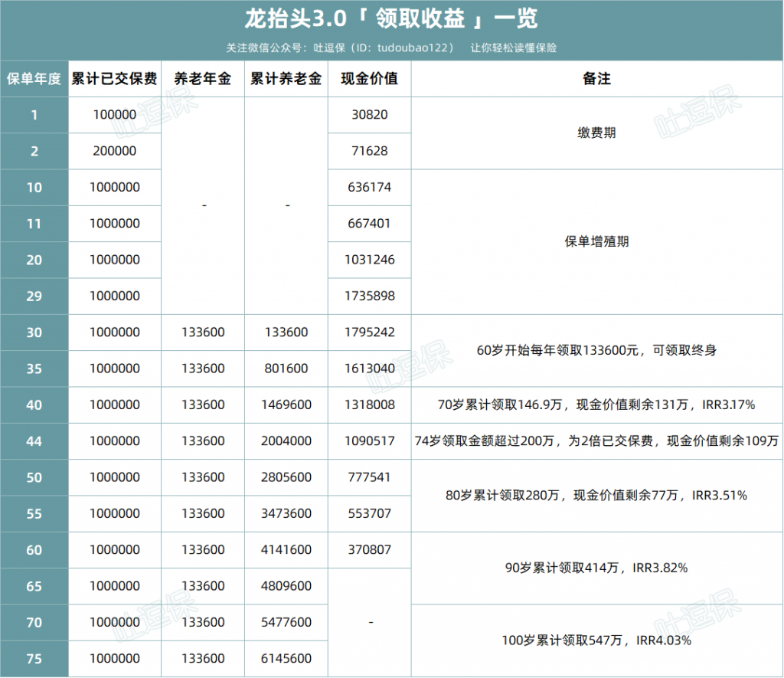Image resolution: width=784 pixels, height=678 pixels.
Task: Select paid premium cell 100000
Action: [115, 115]
